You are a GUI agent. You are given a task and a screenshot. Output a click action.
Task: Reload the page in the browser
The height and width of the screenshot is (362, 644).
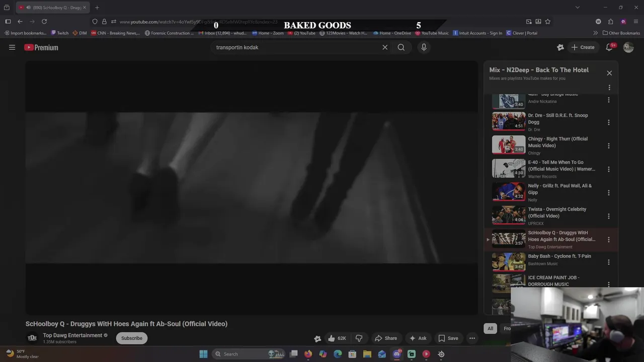coord(44,22)
